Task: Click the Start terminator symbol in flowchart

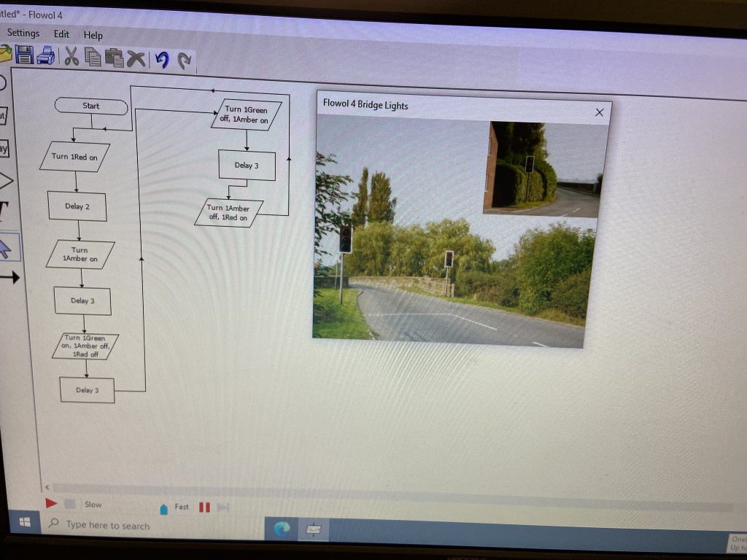Action: coord(91,106)
